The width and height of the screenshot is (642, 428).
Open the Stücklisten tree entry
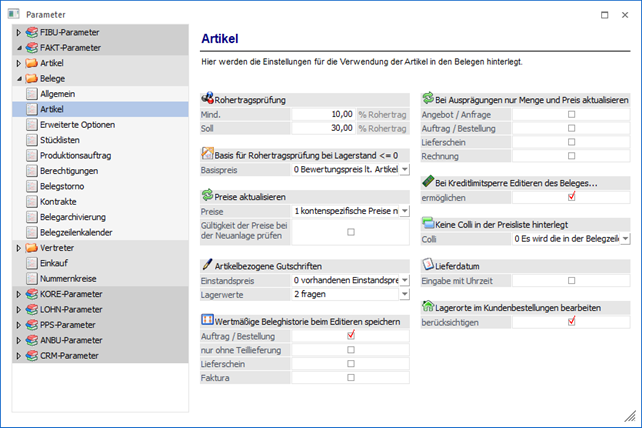(63, 140)
